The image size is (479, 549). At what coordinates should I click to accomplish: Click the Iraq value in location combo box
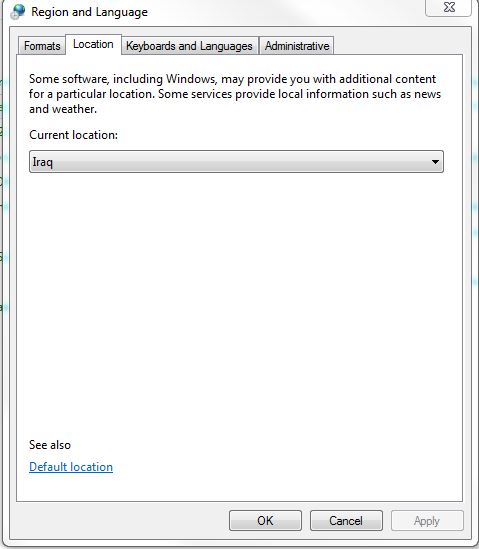(43, 162)
